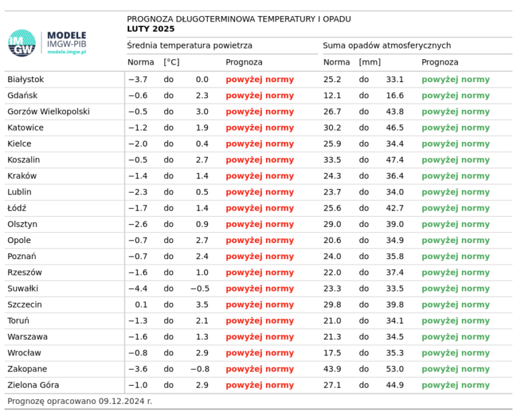
Task: Click Szczecin's lower temperature norm value 0.1
Action: pos(140,304)
